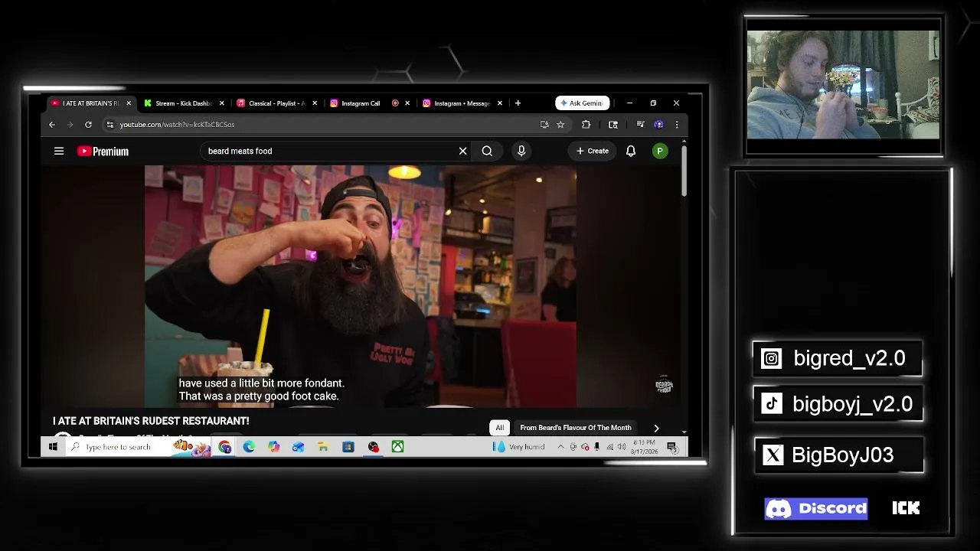Open the Chrome profile avatar

pos(658,125)
